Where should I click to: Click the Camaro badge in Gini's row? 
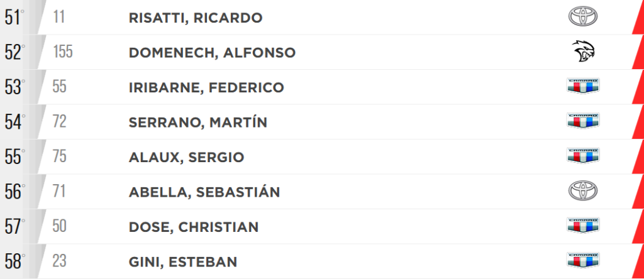(x=583, y=261)
